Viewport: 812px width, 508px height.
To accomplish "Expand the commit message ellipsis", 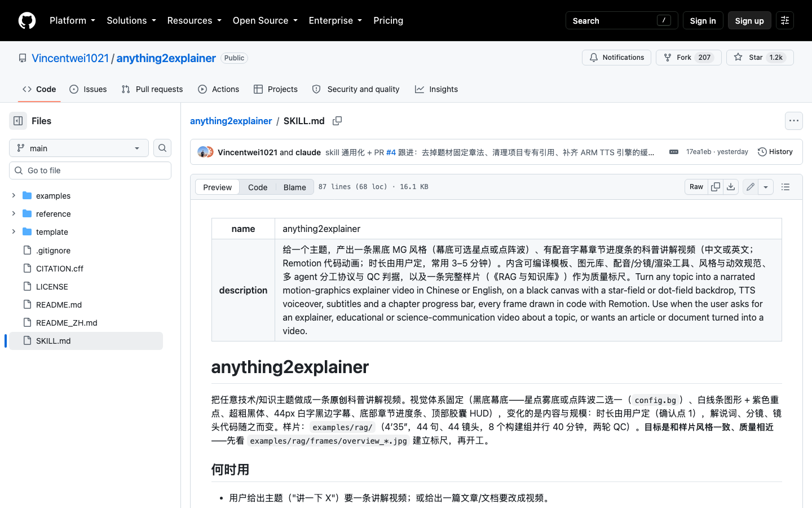I will click(x=674, y=152).
